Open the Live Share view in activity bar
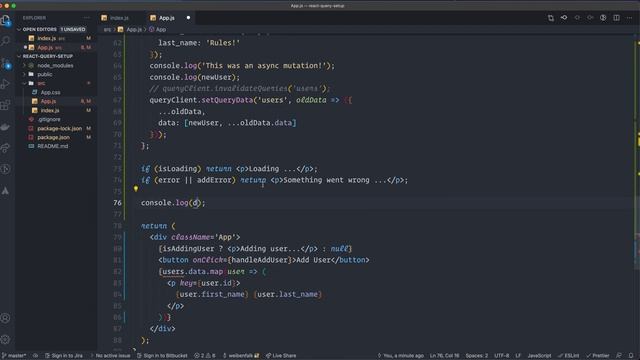Screen dimensions: 640x360 pos(6,148)
